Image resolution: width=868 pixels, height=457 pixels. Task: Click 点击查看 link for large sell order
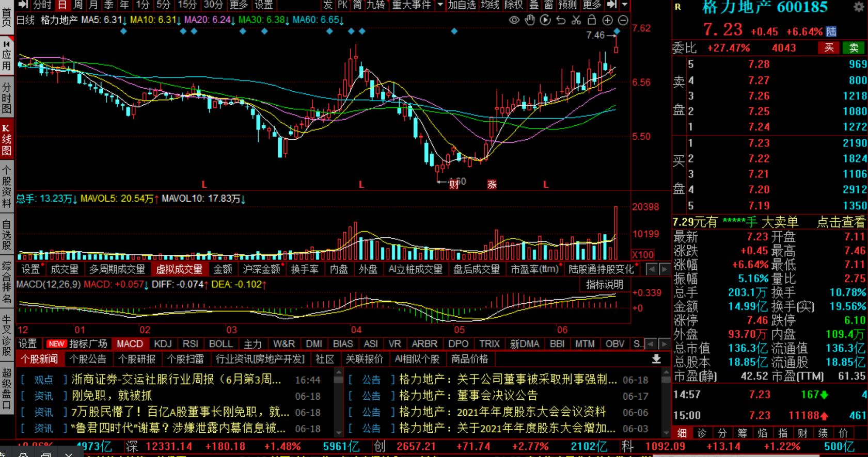pos(841,222)
